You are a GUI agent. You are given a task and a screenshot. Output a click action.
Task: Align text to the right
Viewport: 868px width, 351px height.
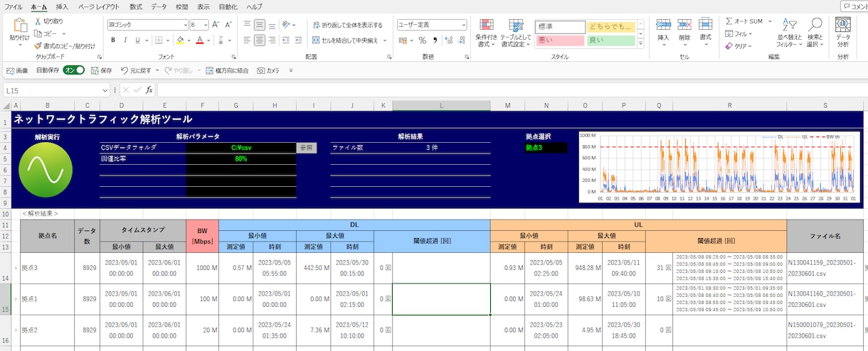point(272,40)
